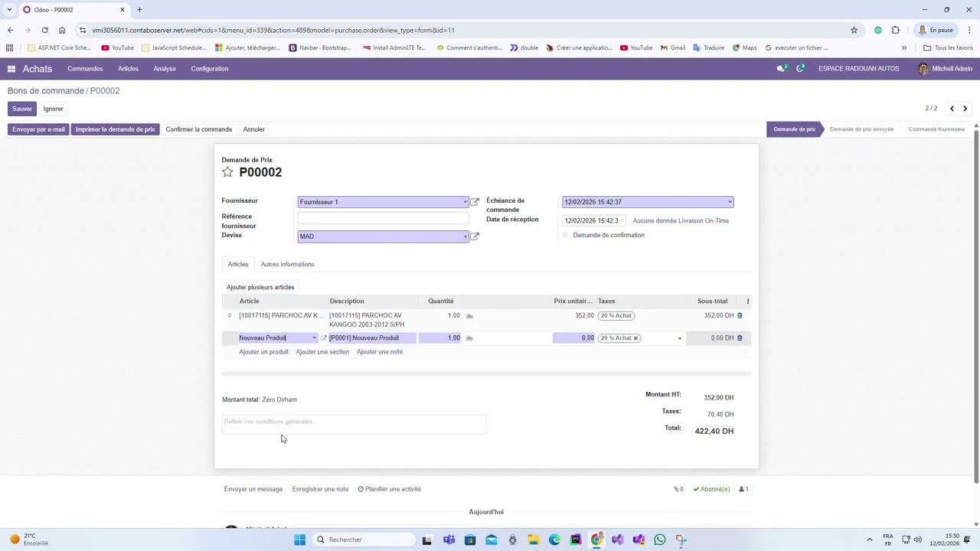Reload the browser page
980x551 pixels.
point(44,30)
